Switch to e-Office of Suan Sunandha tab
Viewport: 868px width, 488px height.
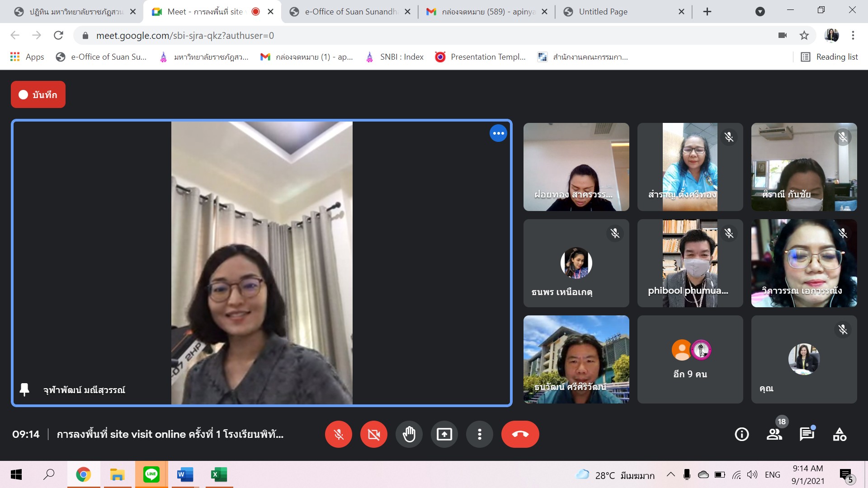[x=350, y=12]
